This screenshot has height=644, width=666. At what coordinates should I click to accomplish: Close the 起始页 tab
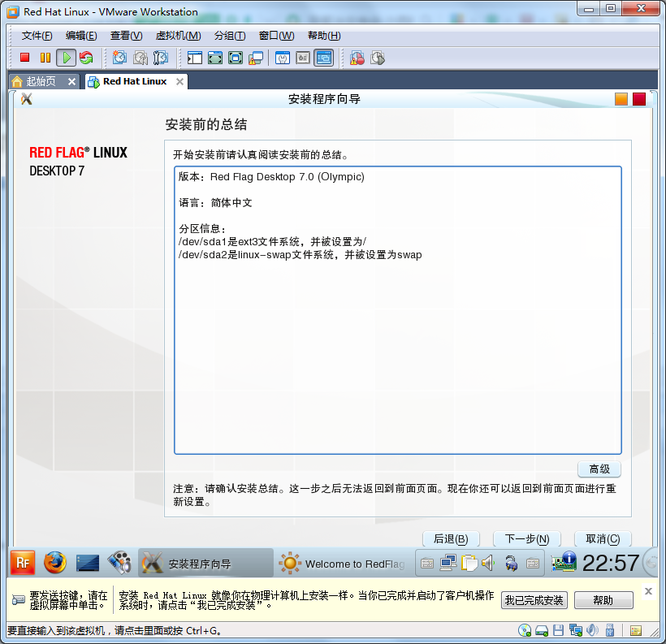pos(71,81)
